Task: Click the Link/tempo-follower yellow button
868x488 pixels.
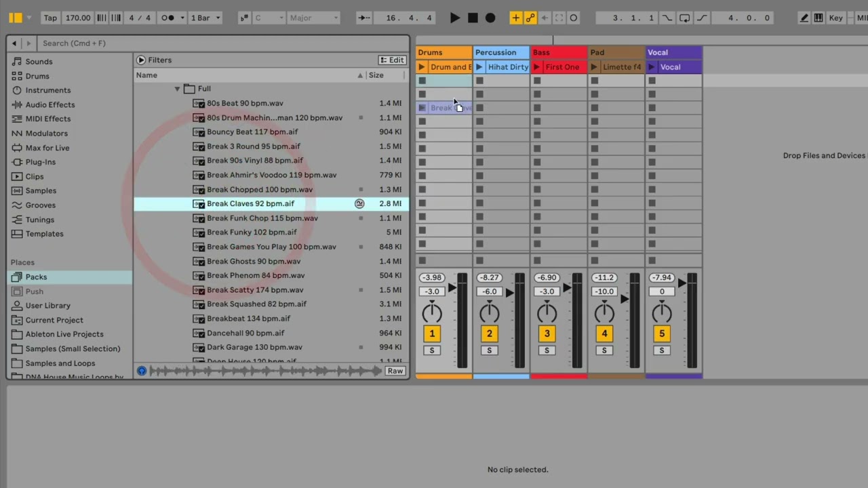Action: pyautogui.click(x=16, y=18)
